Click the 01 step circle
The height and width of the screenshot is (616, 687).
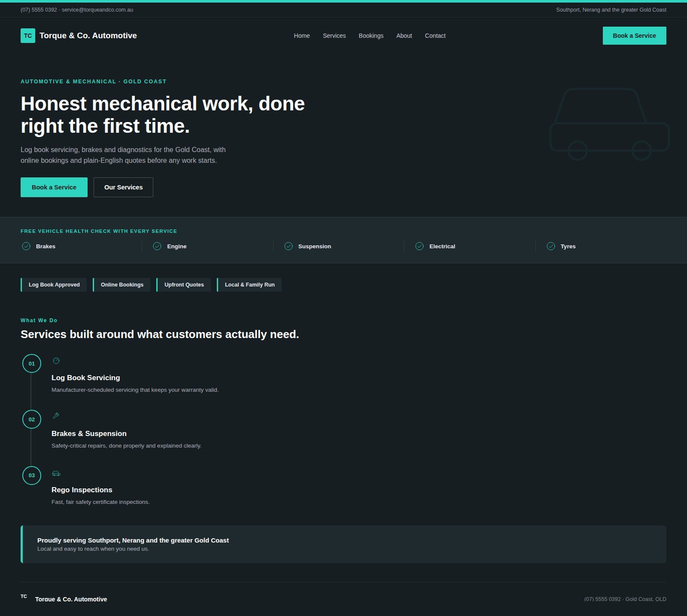32,363
